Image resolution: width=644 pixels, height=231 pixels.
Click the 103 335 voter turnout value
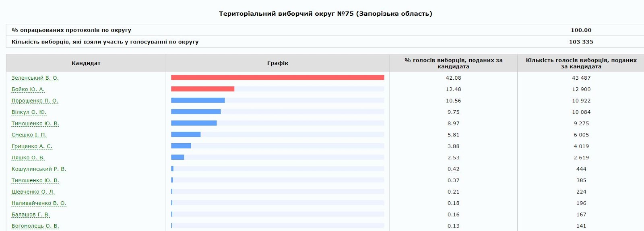click(x=581, y=42)
